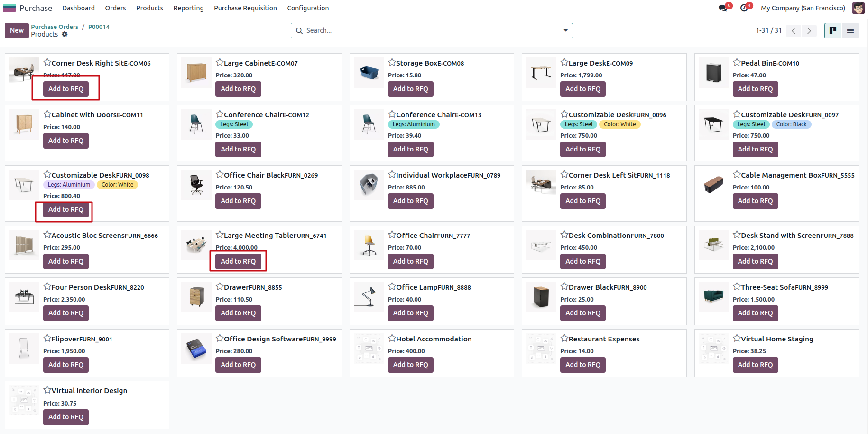Star the Office Lamp product
Viewport: 868px width, 434px height.
coord(392,287)
